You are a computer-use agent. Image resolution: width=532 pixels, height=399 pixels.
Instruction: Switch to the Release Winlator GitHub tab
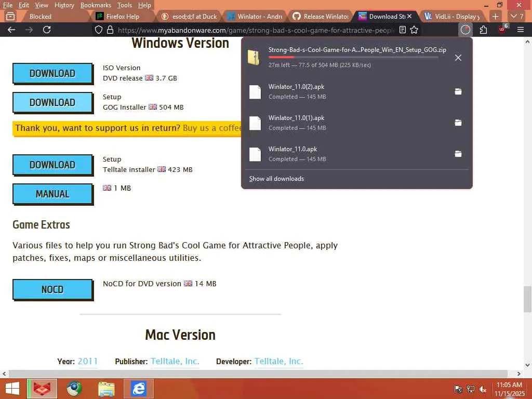321,16
